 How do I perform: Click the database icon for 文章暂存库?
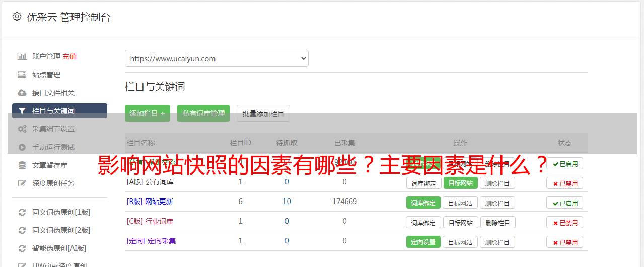point(22,165)
